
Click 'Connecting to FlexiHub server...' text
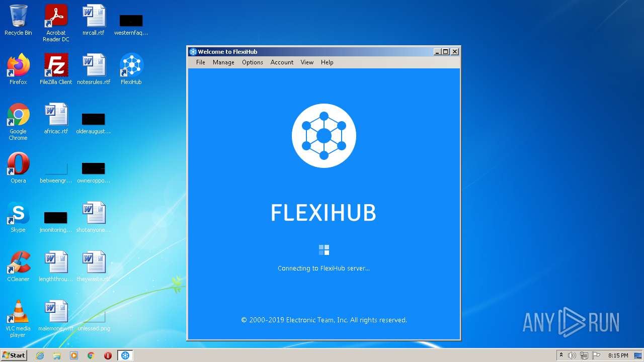point(324,268)
